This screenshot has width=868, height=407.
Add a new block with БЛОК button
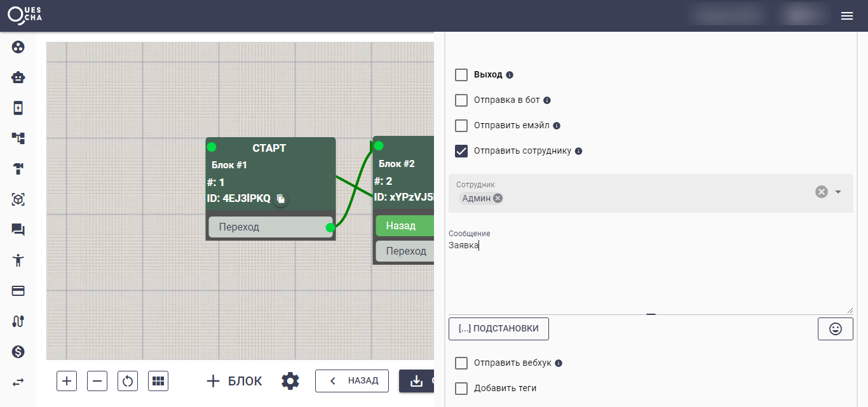click(234, 381)
